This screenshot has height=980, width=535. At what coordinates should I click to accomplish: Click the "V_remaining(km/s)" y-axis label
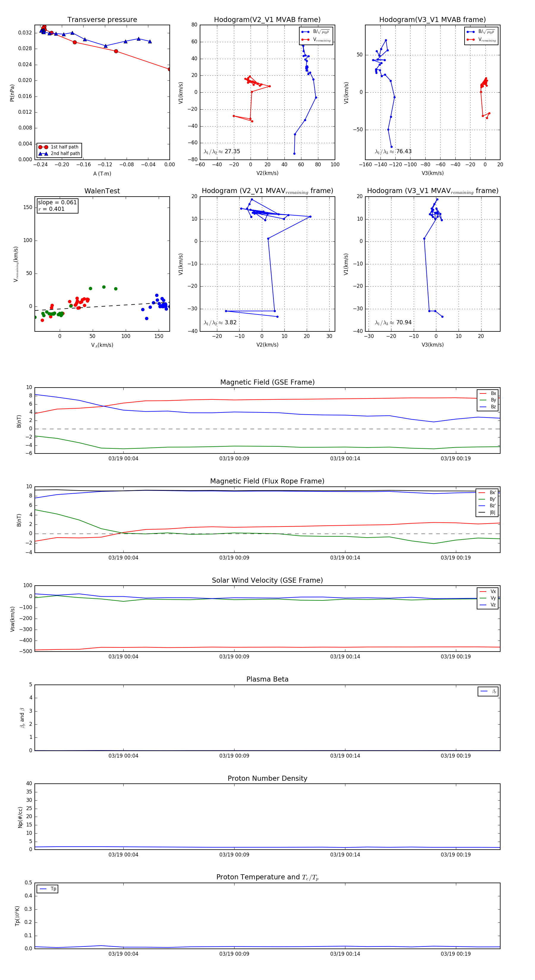pos(16,264)
